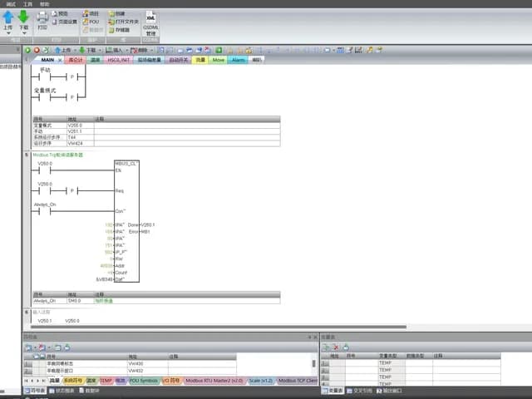Click the Always_On contact in the ladder
Image resolution: width=532 pixels, height=399 pixels.
coord(45,211)
